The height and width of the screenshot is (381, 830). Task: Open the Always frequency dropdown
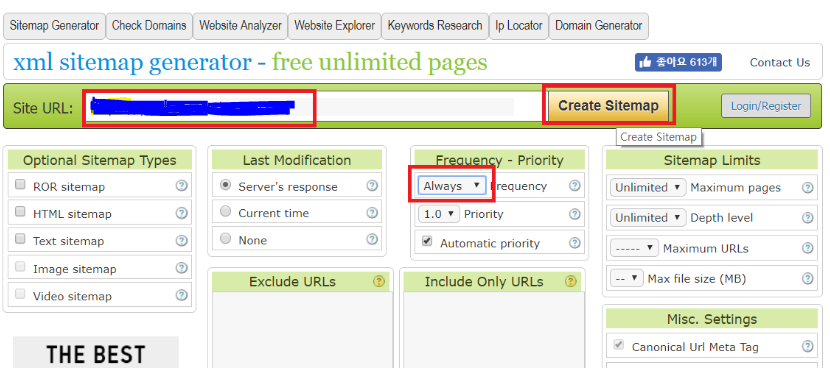(452, 186)
